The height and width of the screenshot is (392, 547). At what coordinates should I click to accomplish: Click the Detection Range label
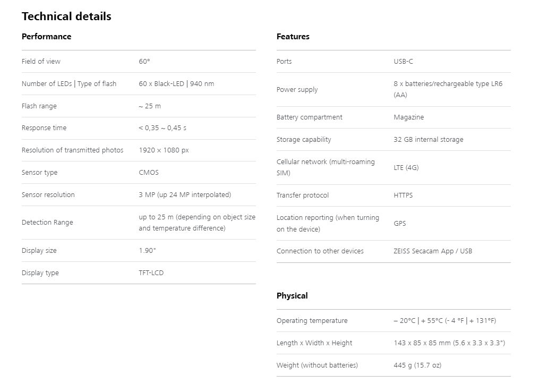47,223
